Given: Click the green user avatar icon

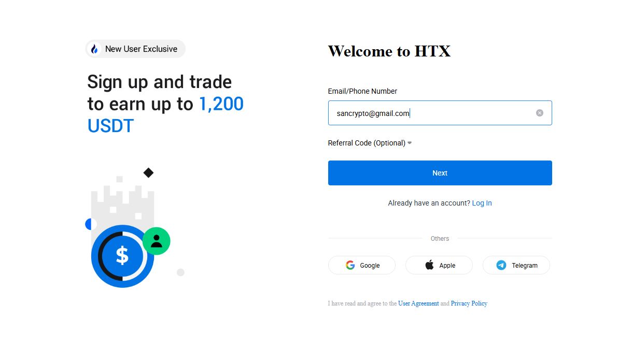Looking at the screenshot, I should [x=157, y=241].
